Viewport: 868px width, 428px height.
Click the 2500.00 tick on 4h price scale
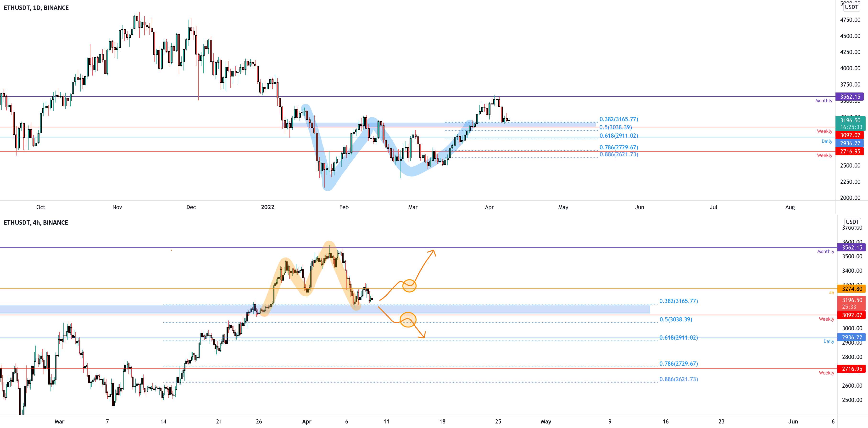[852, 400]
